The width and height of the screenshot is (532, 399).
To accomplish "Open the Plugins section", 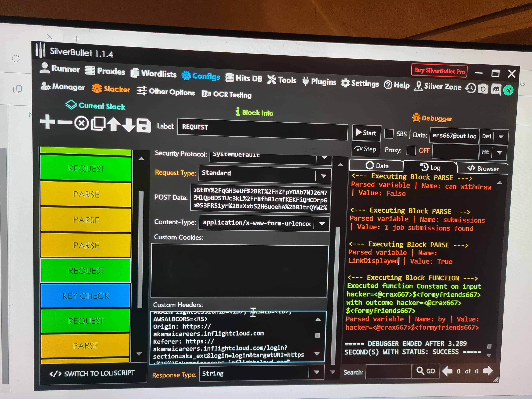I will coord(319,82).
